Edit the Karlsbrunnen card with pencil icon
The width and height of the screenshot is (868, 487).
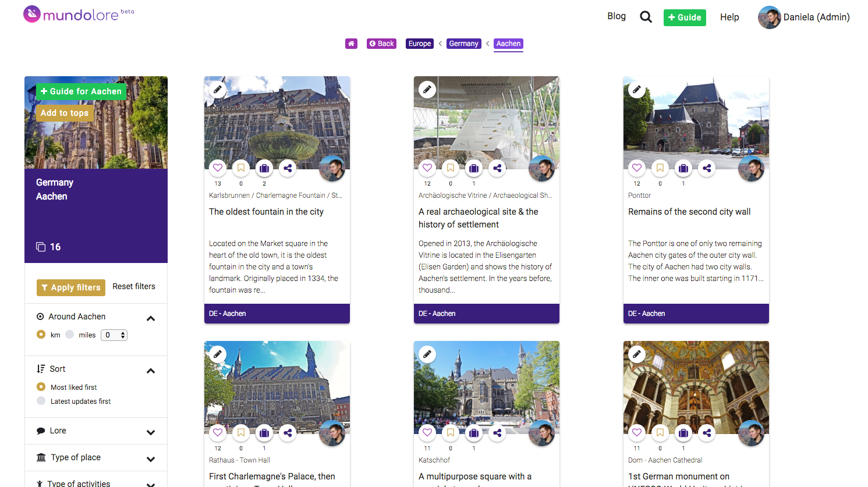218,90
